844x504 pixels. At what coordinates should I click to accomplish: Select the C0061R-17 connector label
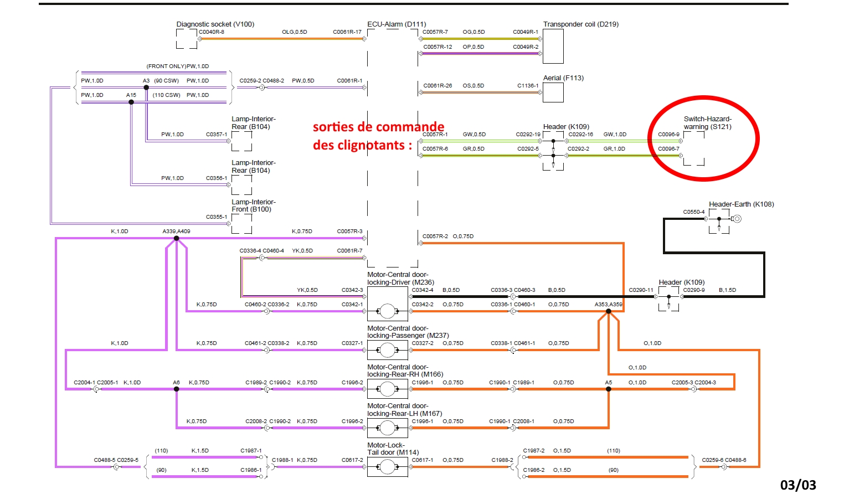[347, 32]
